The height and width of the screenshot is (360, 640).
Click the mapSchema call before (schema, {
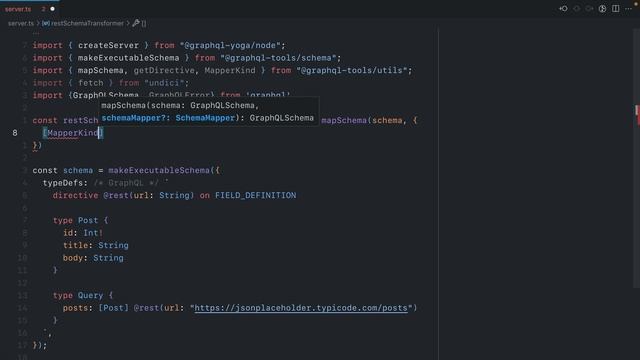tap(344, 120)
